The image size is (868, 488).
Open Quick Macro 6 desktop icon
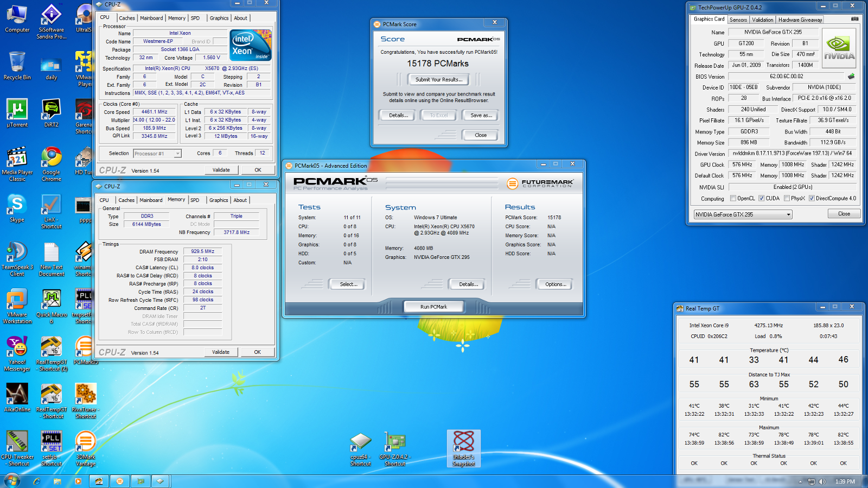51,306
